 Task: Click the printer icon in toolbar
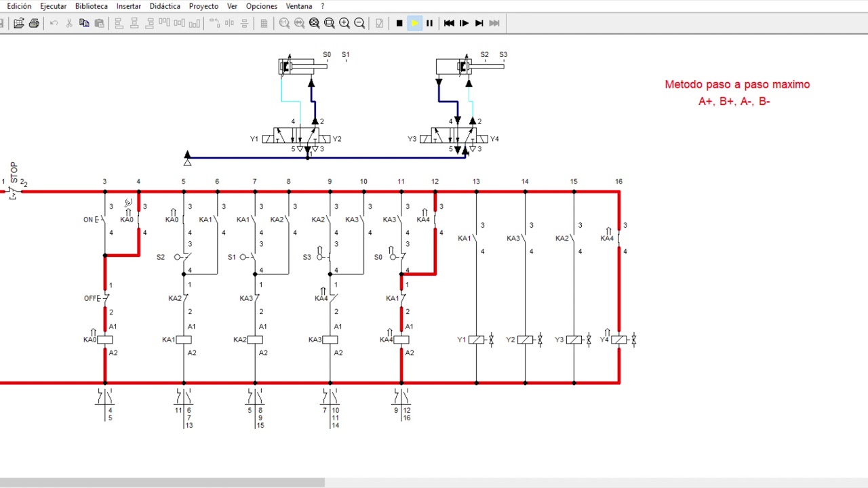click(x=34, y=23)
